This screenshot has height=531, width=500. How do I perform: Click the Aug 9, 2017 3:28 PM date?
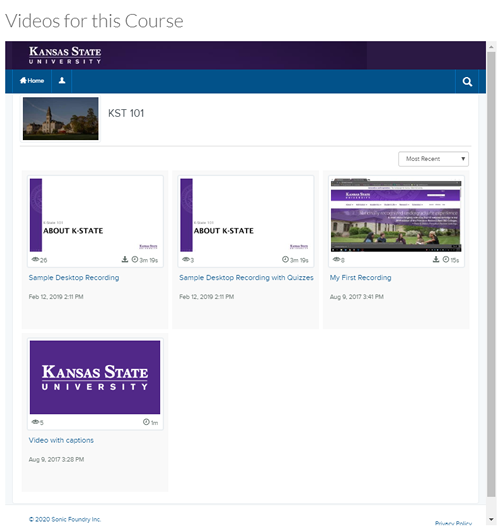tap(56, 460)
